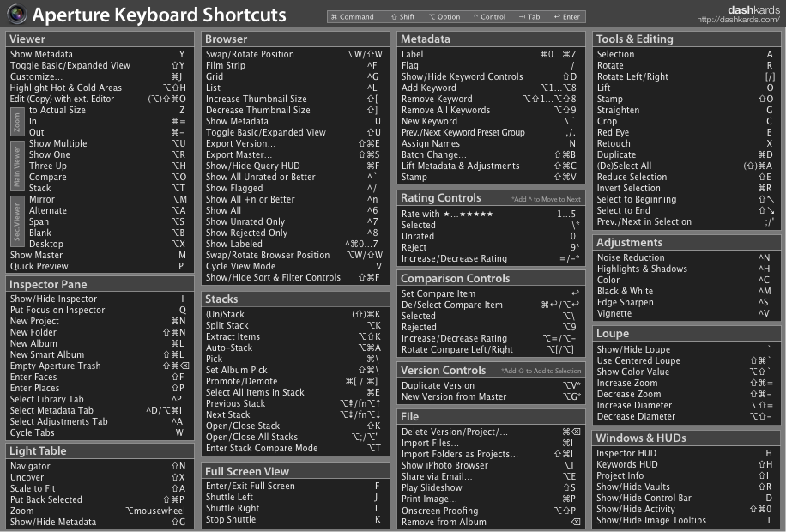
Task: Choose the "Select Library Tab" row
Action: (97, 399)
